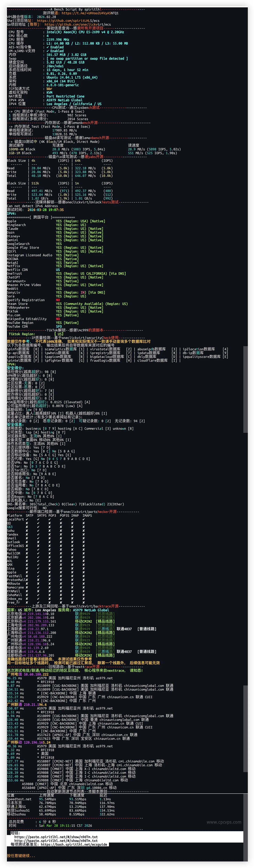
Task: Click the IPV4 ASN value AS979 NetLab Global
Action: (x=64, y=100)
